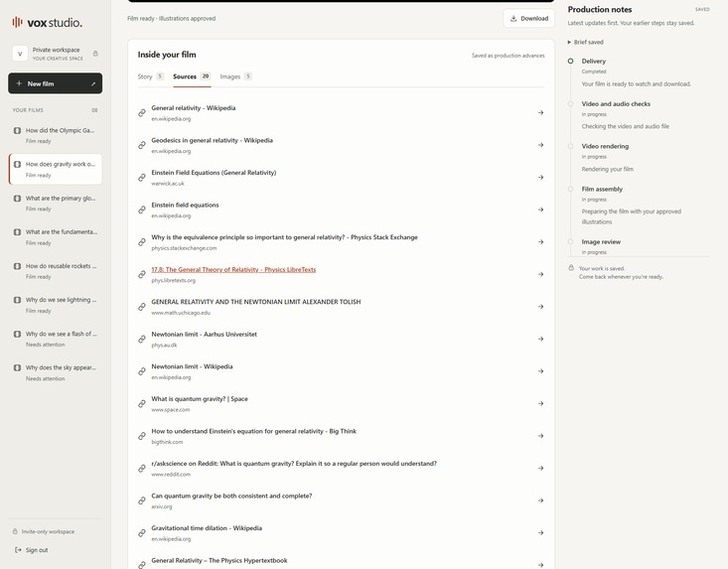Click the plus icon in New film
Image resolution: width=728 pixels, height=569 pixels.
(x=19, y=83)
